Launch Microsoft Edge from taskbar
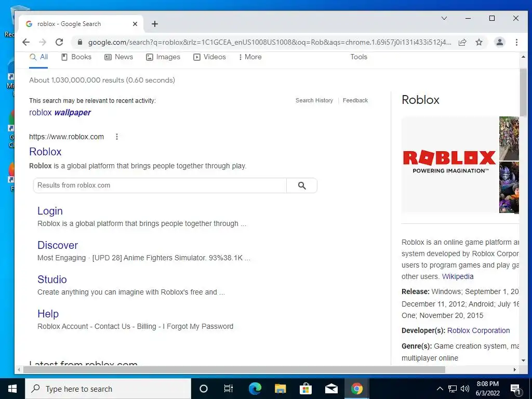Screen dimensions: 532x399 255,389
